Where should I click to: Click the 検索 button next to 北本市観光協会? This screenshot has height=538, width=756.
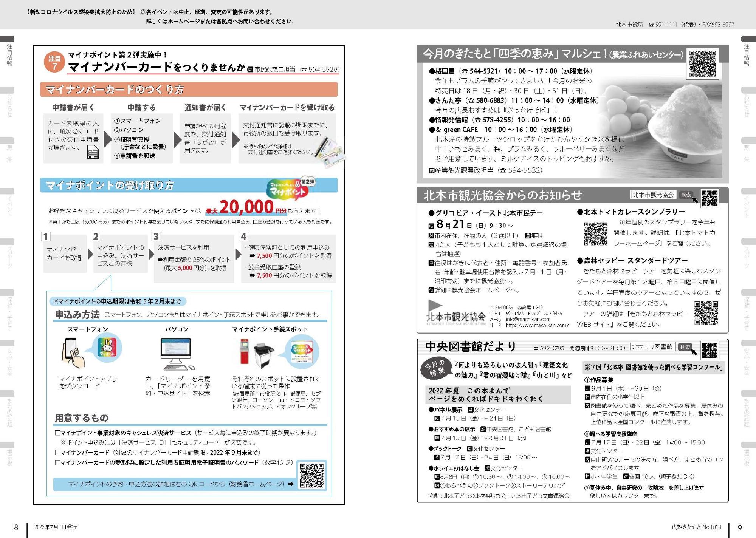686,195
